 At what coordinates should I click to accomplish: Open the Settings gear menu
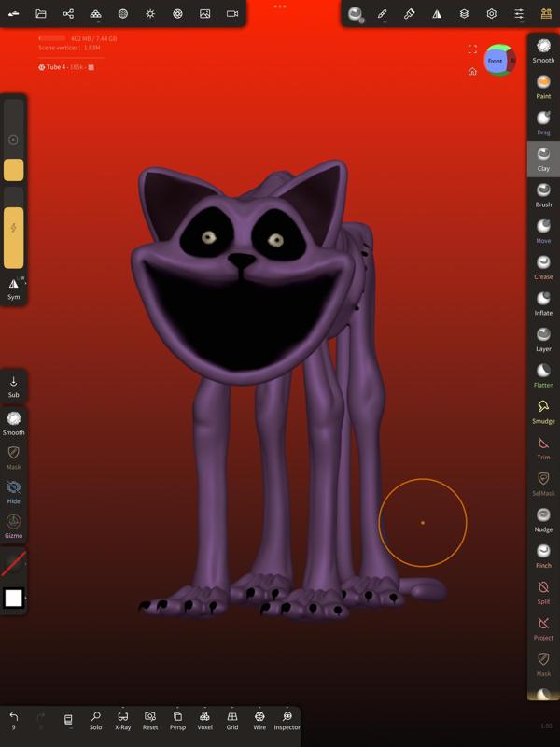click(x=492, y=14)
